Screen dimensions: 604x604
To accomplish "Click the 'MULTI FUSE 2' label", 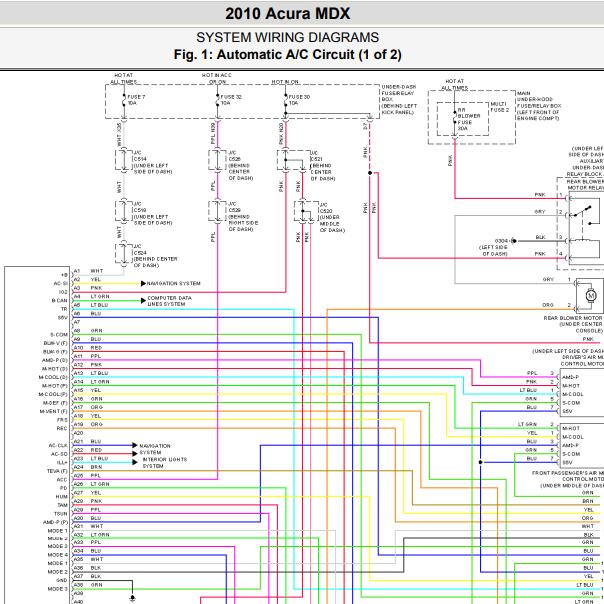I will coord(500,107).
